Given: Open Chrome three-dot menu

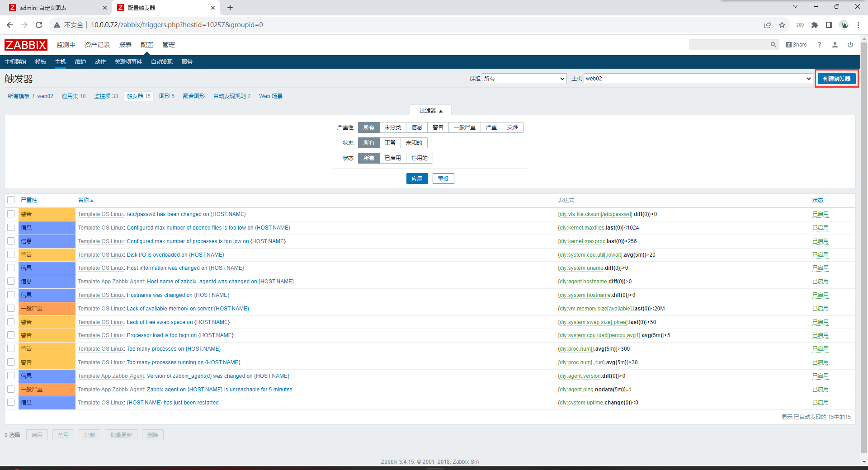Looking at the screenshot, I should [858, 25].
